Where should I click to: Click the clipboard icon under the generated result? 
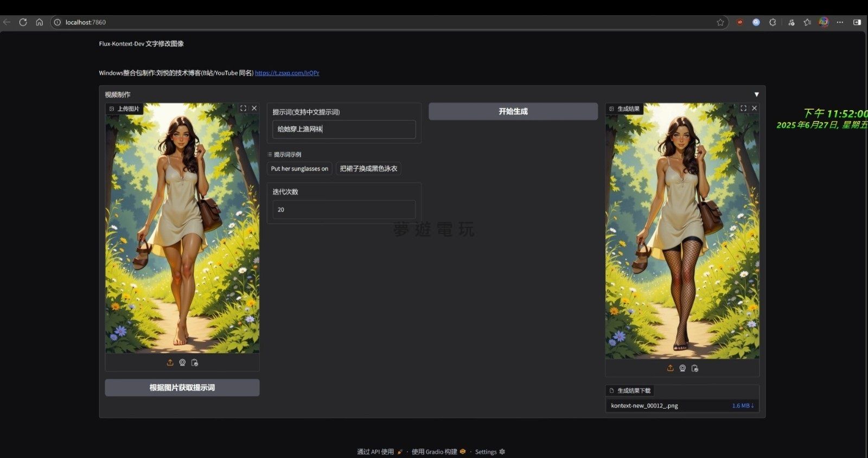pyautogui.click(x=695, y=368)
